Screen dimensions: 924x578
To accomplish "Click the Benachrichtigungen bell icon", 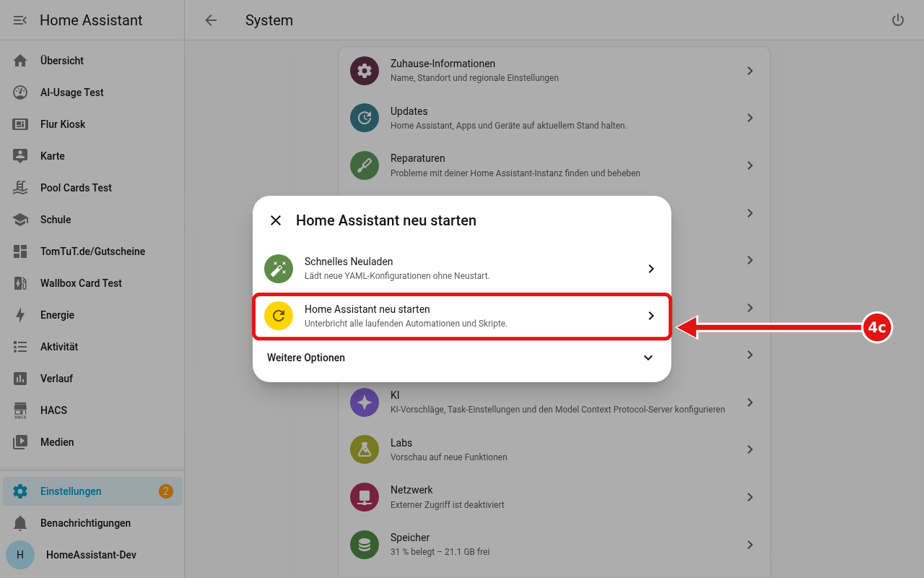I will [x=20, y=523].
